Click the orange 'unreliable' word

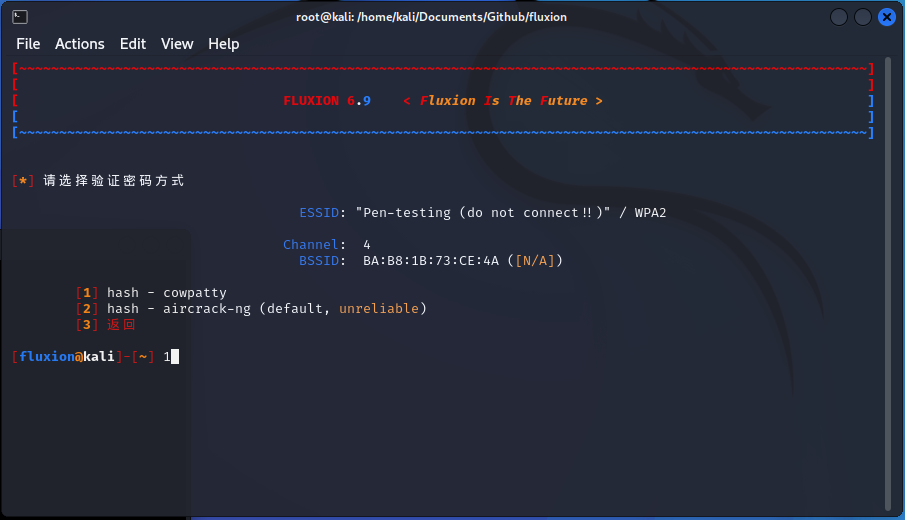[379, 309]
